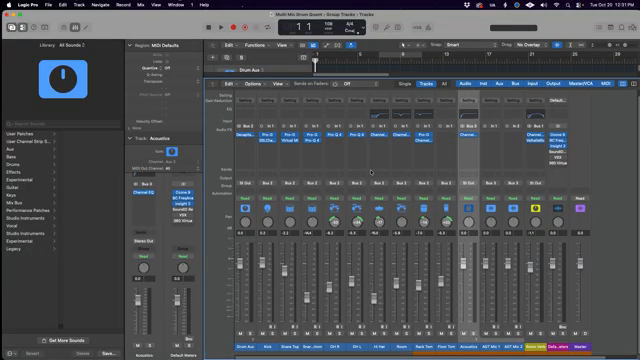Toggle Cycle mode in the transport
Viewport: 640px width, 360px height.
[x=268, y=27]
